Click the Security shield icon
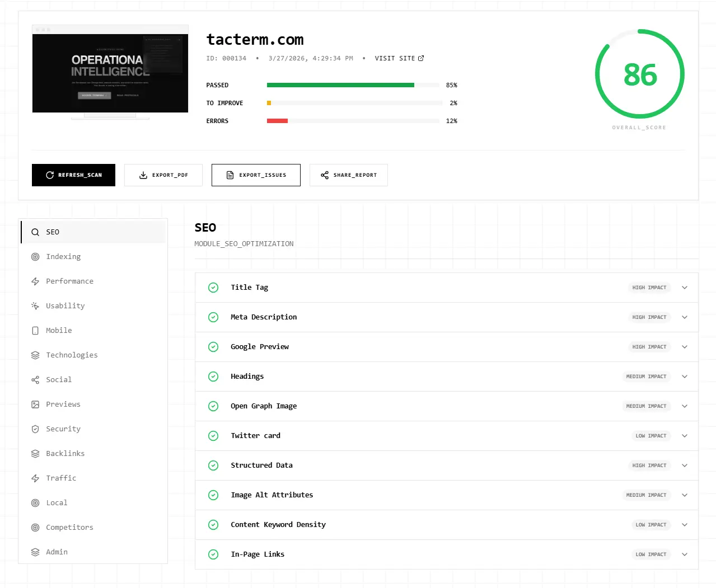Screen dimensions: 716x588 point(35,429)
